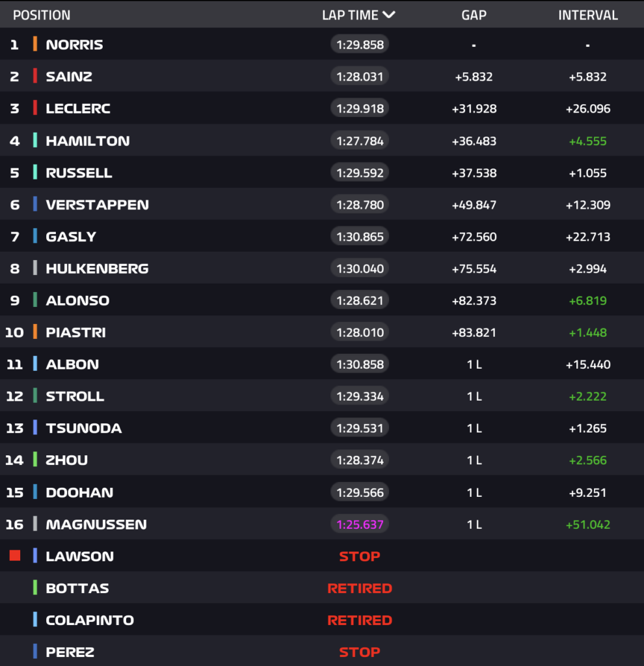The image size is (644, 666).
Task: Click Zhou's green team color bar
Action: click(35, 460)
